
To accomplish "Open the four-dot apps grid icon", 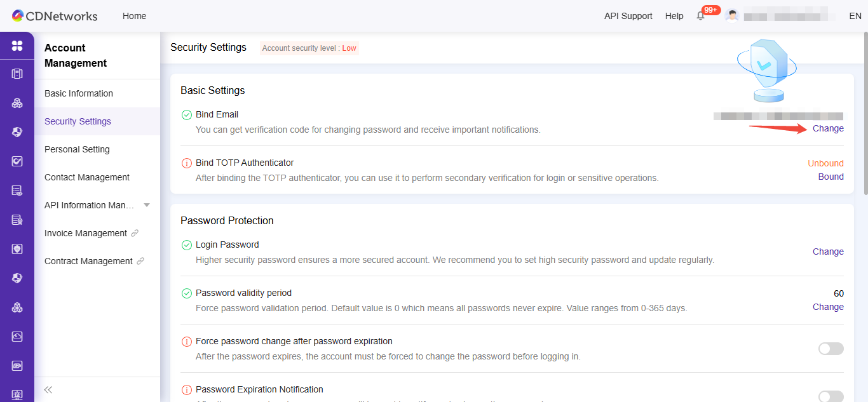I will click(x=17, y=46).
